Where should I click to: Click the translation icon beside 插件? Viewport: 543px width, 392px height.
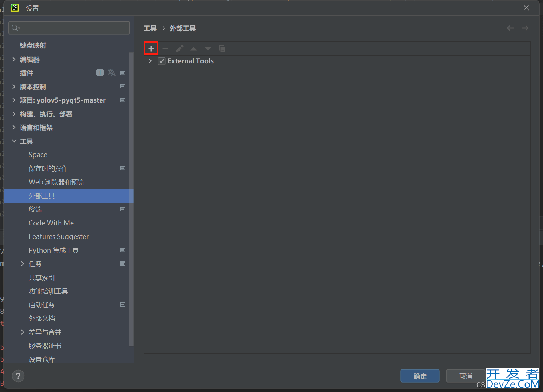(112, 73)
